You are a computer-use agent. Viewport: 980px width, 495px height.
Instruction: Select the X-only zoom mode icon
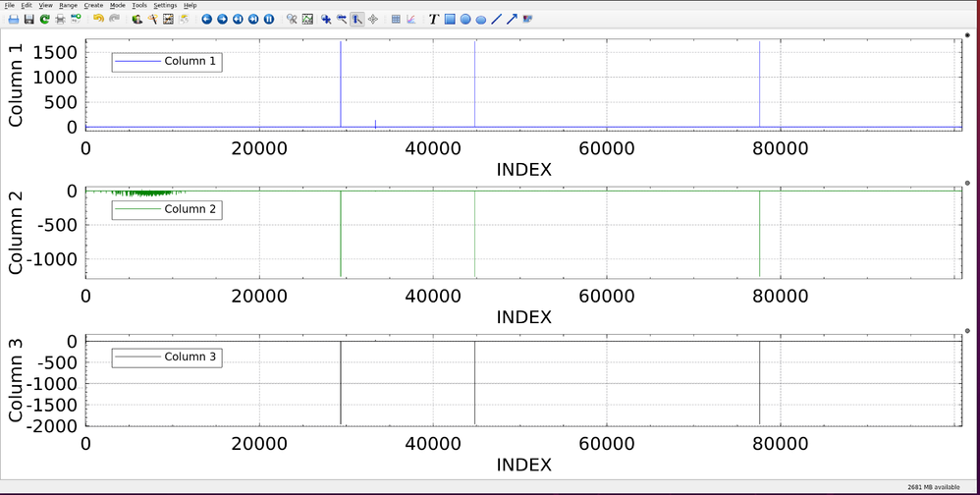coord(342,20)
